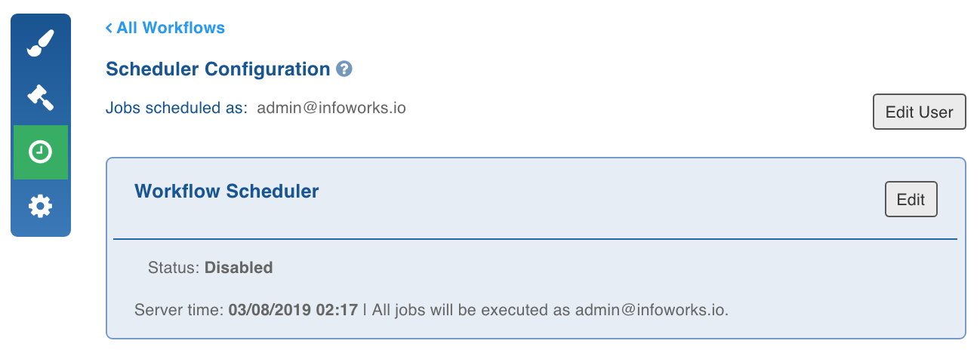
Task: Open the gear settings icon in sidebar
Action: pyautogui.click(x=41, y=206)
